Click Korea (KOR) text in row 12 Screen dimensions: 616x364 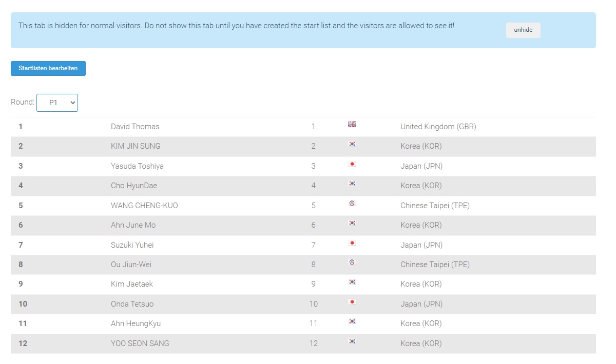pos(421,343)
